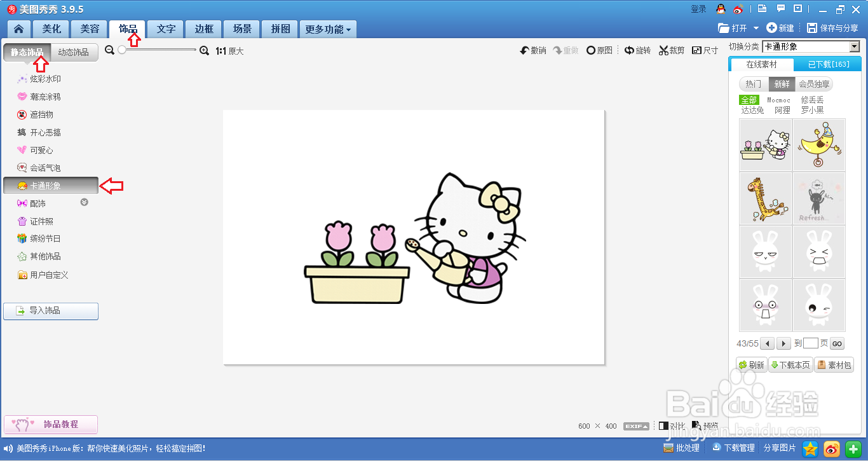Open 素材包 material pack button

(834, 365)
